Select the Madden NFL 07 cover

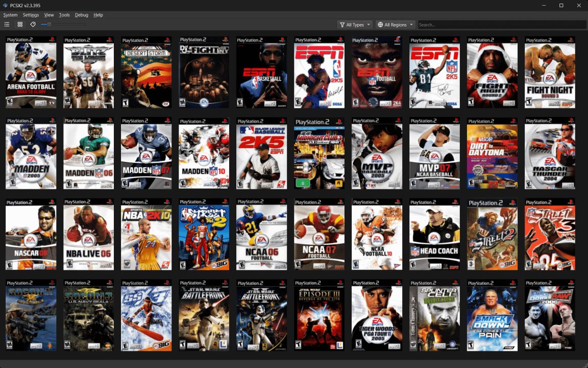tap(146, 153)
